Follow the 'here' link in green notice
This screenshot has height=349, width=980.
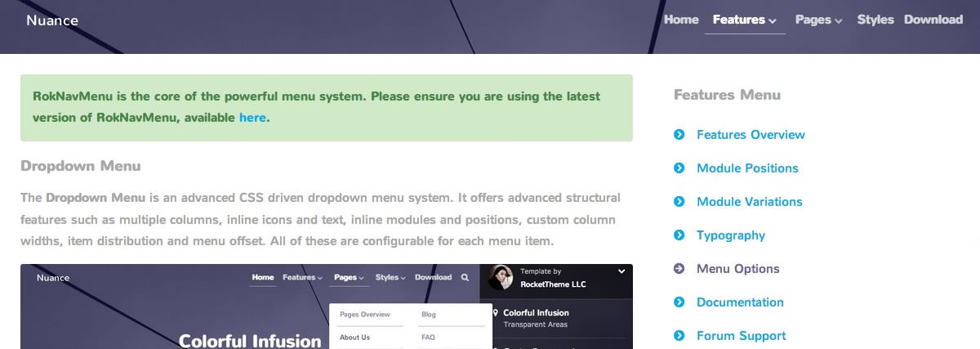pos(252,118)
